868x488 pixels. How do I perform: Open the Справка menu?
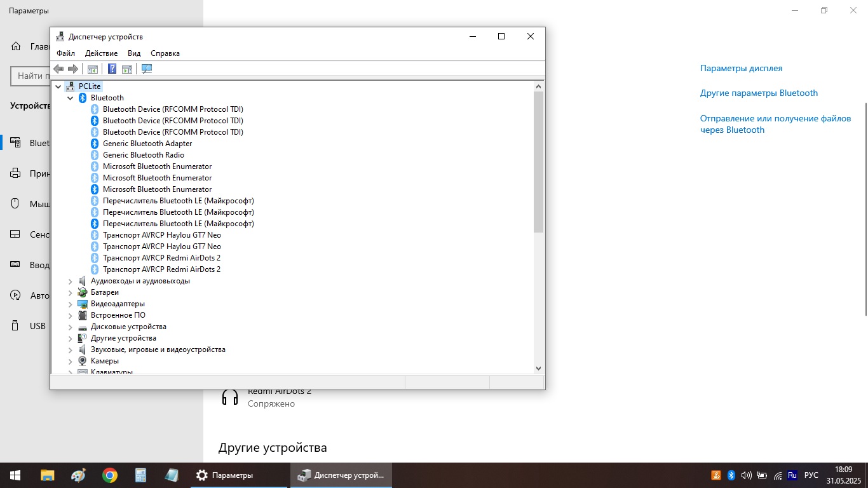click(165, 53)
